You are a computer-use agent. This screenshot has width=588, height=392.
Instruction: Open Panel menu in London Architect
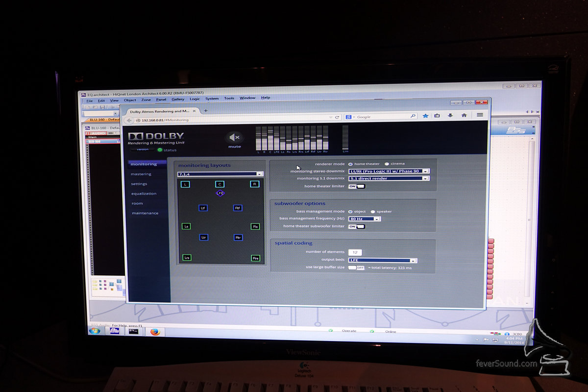coord(161,99)
